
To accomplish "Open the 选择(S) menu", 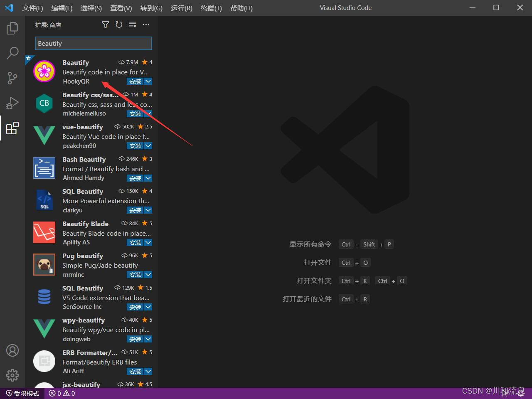I will 91,8.
